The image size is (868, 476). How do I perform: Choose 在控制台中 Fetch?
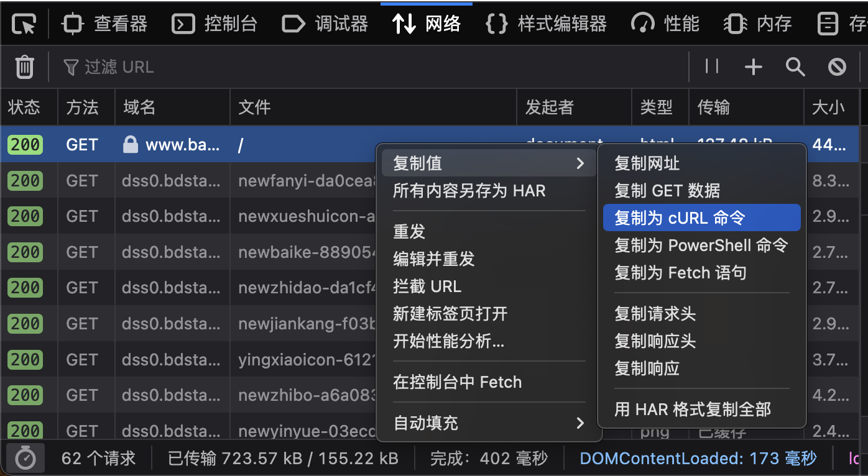(487, 382)
